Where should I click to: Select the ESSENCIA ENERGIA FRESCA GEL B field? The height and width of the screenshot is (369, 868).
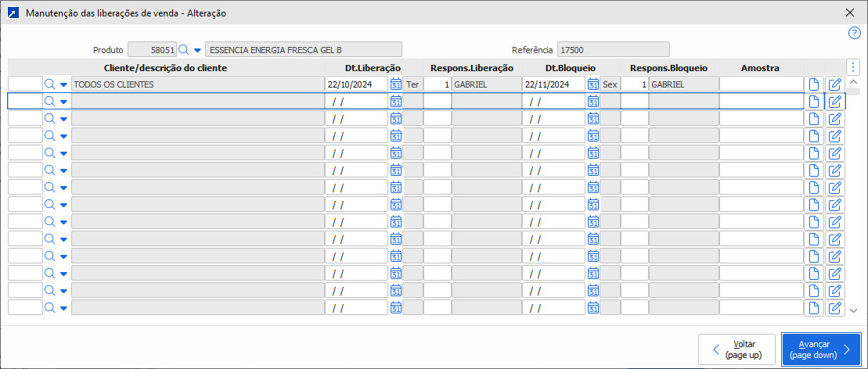304,50
